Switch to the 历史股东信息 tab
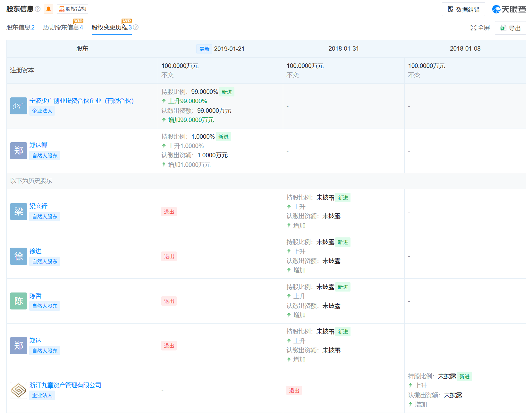Viewport: 532px width, 420px height. 62,27
